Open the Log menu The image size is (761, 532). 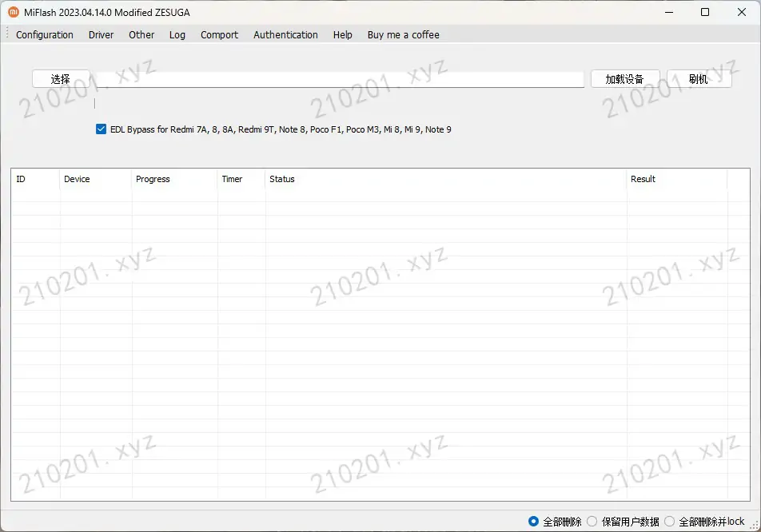[x=177, y=35]
